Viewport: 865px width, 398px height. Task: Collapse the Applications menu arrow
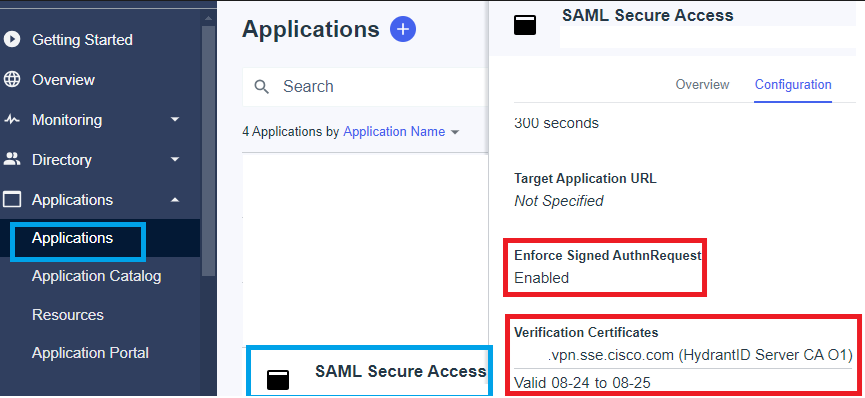(x=175, y=199)
